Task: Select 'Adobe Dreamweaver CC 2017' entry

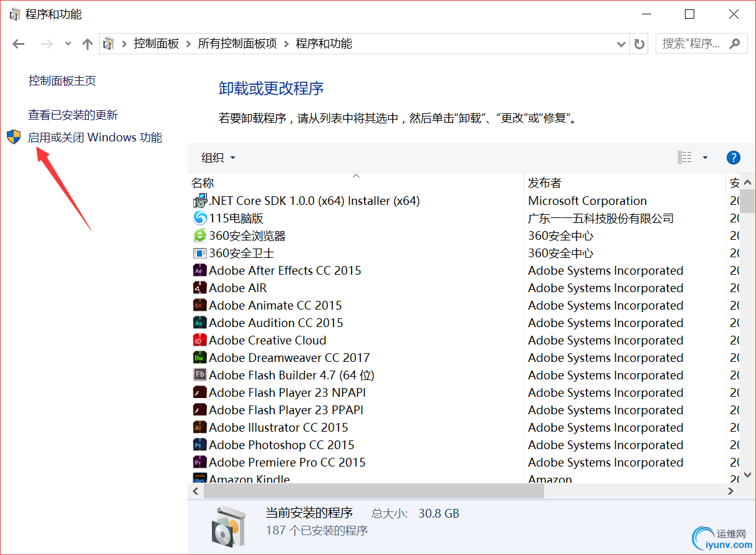Action: pyautogui.click(x=289, y=358)
